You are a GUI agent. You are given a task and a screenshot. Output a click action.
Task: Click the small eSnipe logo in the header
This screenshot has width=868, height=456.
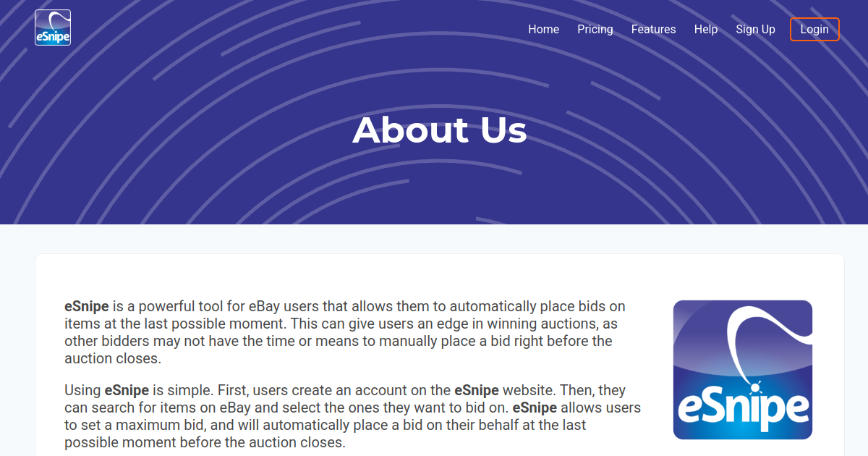tap(53, 28)
